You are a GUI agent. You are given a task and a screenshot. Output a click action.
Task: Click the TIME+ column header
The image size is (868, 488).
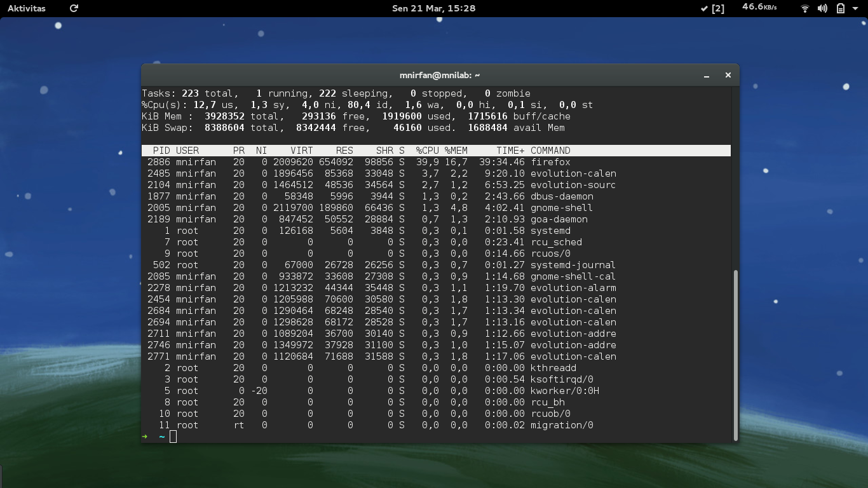[x=511, y=151]
